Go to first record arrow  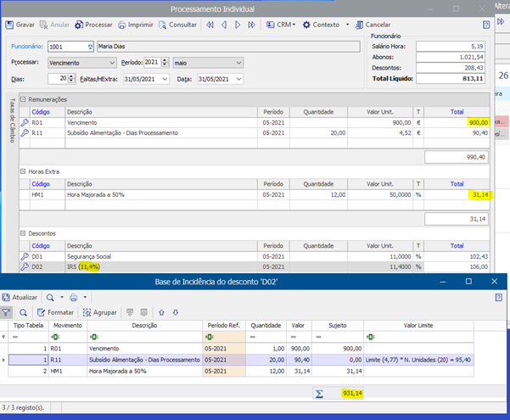coord(210,25)
